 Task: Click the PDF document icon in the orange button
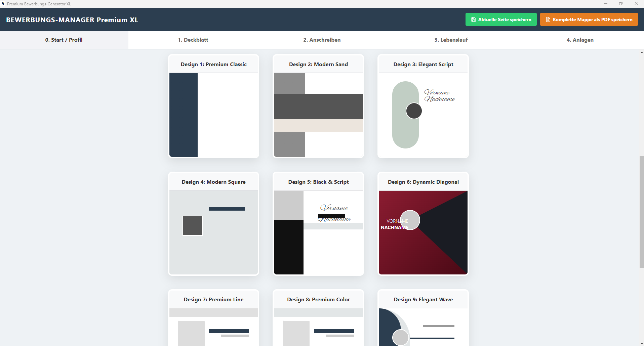point(548,19)
